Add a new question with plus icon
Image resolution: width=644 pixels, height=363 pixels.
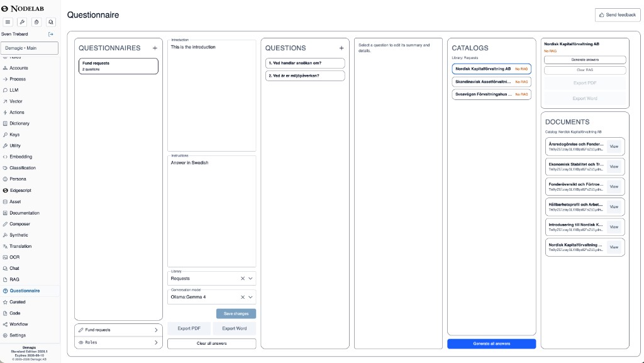[x=341, y=48]
